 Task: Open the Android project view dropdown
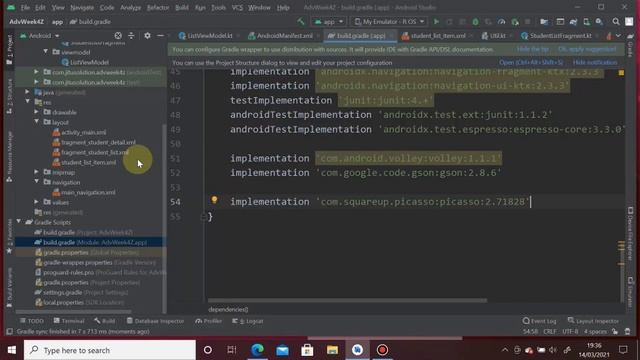pyautogui.click(x=40, y=36)
